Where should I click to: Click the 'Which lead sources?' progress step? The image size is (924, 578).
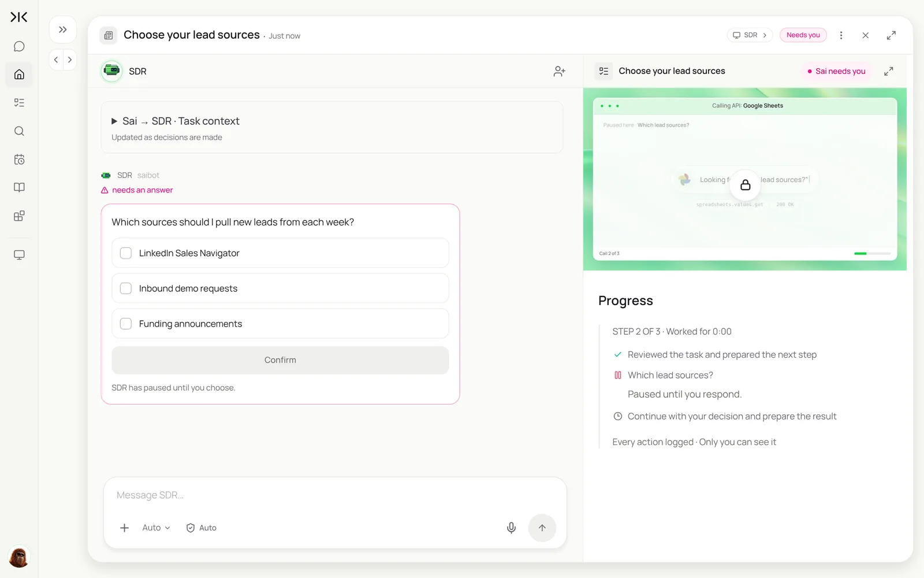click(670, 375)
